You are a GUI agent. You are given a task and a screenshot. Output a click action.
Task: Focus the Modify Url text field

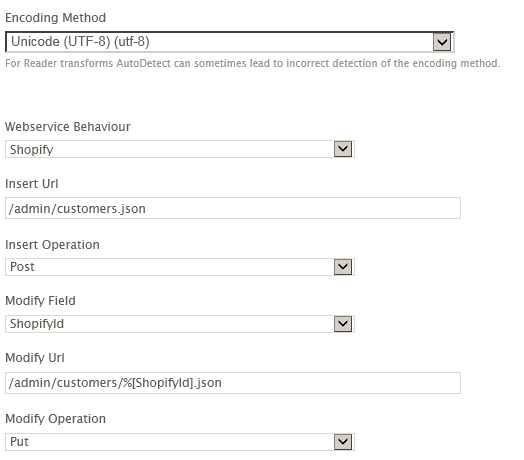tap(233, 383)
